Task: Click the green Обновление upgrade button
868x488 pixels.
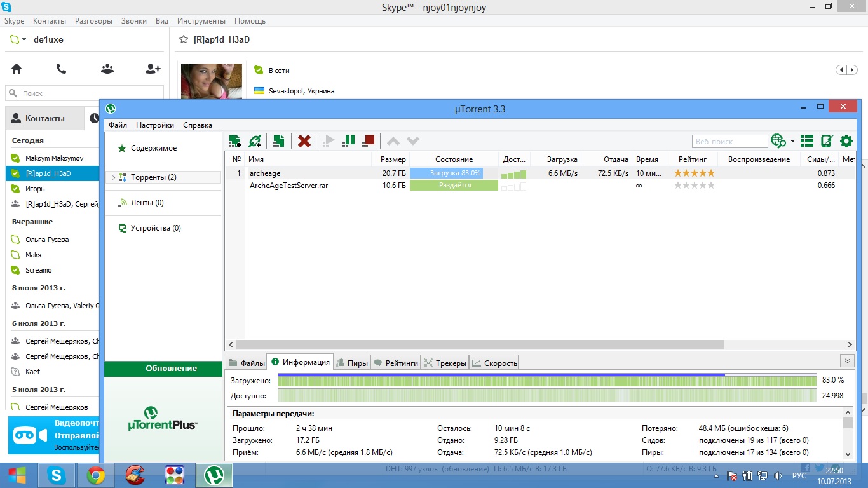Action: tap(163, 369)
